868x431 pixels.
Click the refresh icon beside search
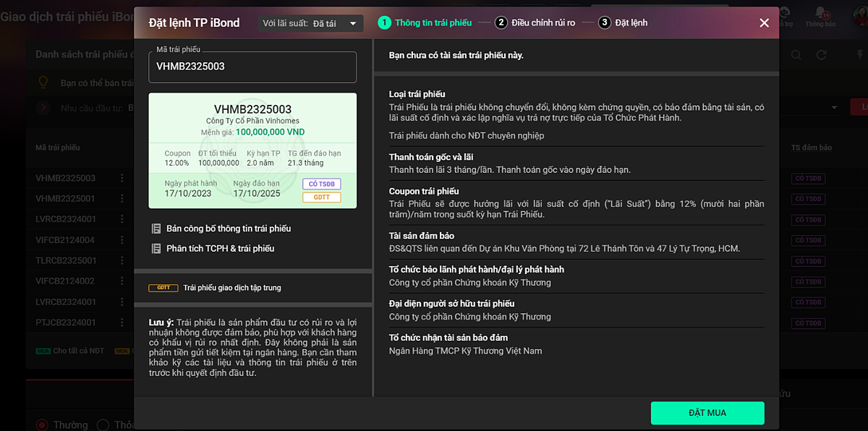point(821,55)
